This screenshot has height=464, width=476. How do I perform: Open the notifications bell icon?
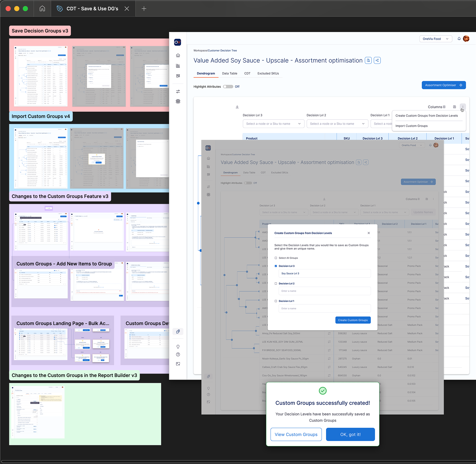[x=459, y=39]
